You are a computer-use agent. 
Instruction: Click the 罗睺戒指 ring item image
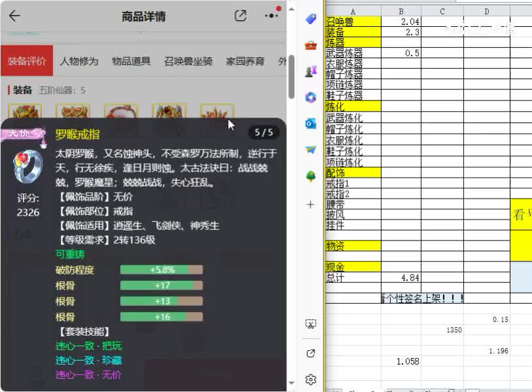pos(28,166)
